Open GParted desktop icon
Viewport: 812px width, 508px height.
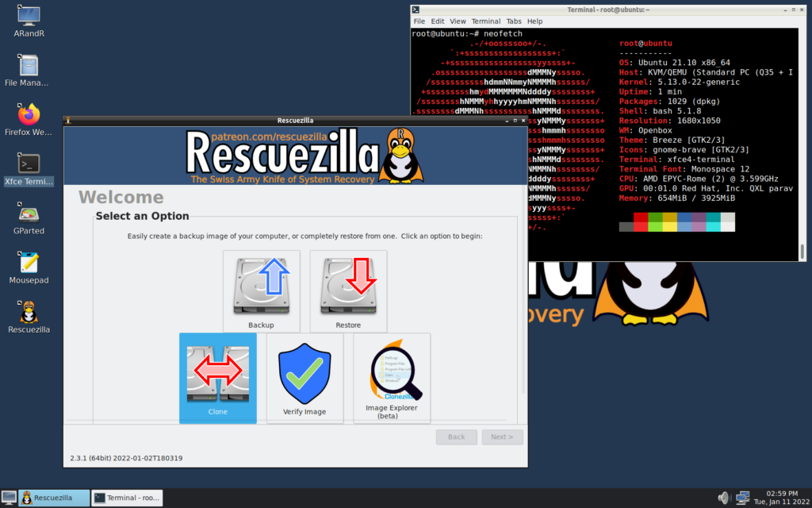point(29,216)
